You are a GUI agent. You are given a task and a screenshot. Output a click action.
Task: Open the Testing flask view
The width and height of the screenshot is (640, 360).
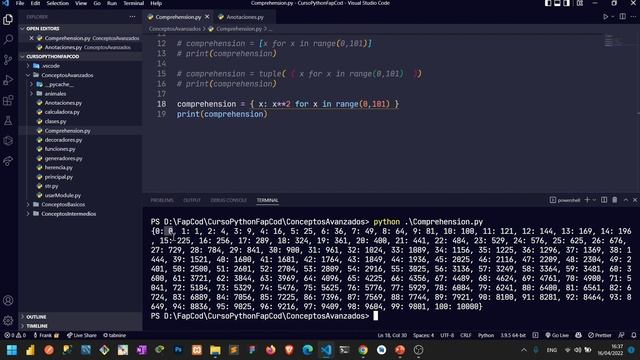8,120
